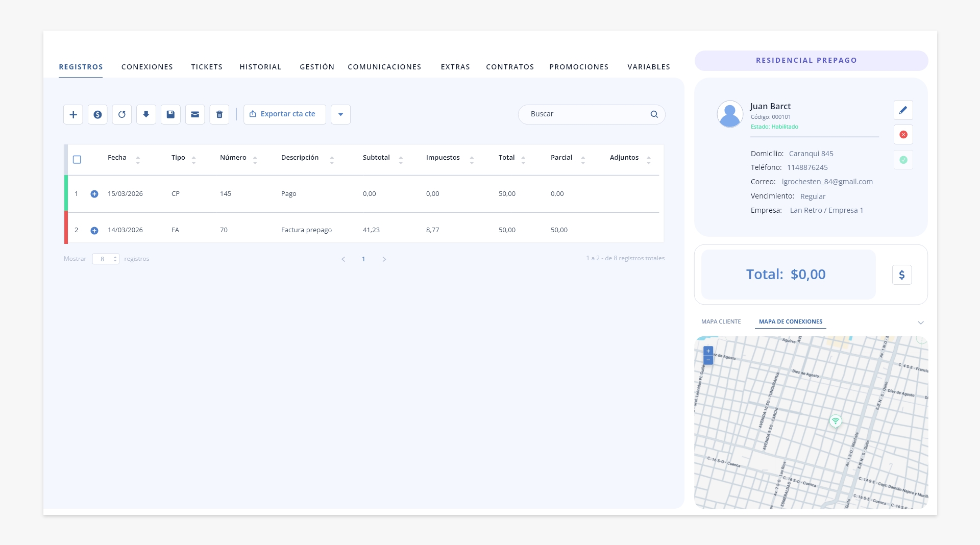Click the search magnifier icon

[x=654, y=114]
